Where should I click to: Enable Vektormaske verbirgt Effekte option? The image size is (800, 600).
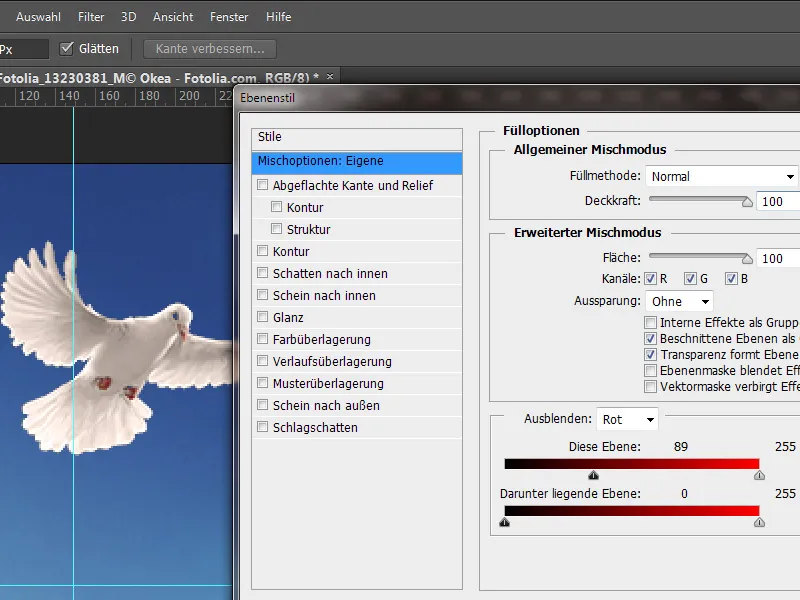coord(651,387)
